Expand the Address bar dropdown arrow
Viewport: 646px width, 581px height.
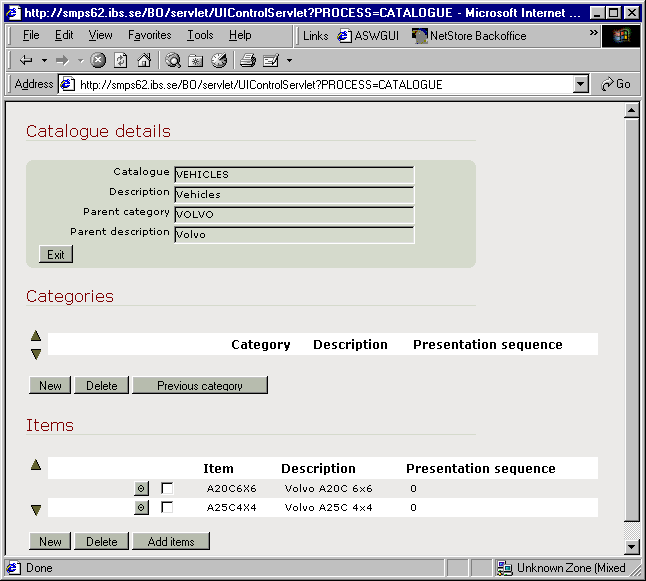[x=581, y=85]
